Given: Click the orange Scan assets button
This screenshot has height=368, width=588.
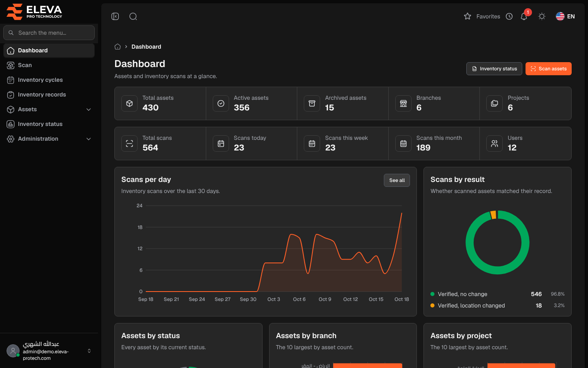Looking at the screenshot, I should click(x=548, y=69).
